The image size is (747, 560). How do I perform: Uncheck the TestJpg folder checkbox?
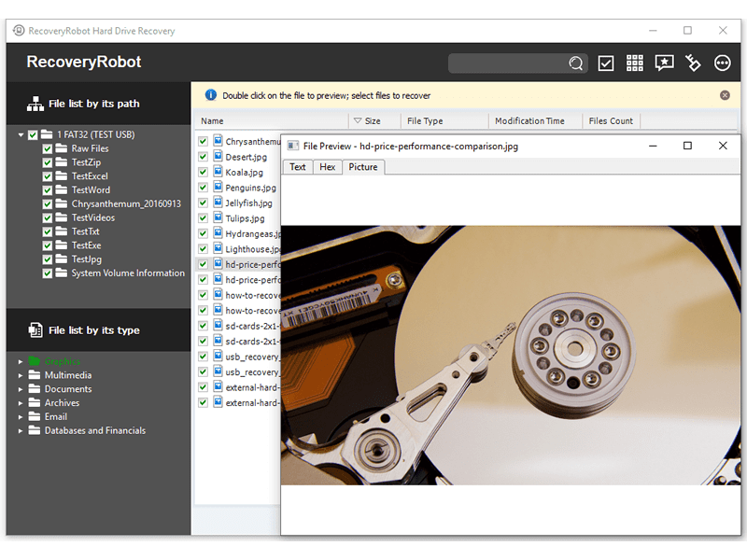[x=48, y=259]
